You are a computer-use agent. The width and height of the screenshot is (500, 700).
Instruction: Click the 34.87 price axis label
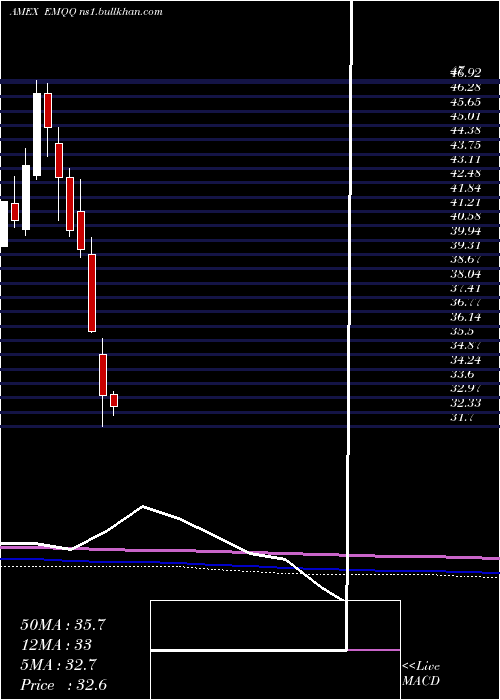(466, 346)
